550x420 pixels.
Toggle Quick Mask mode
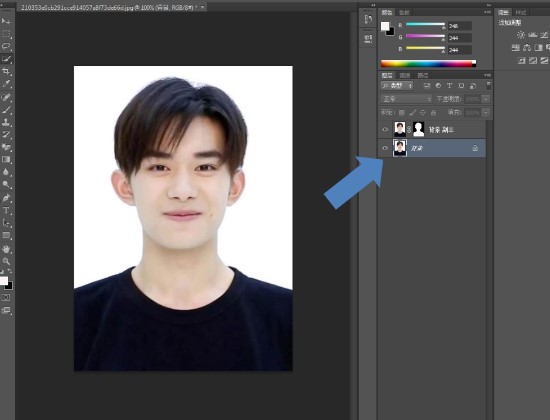(x=6, y=298)
